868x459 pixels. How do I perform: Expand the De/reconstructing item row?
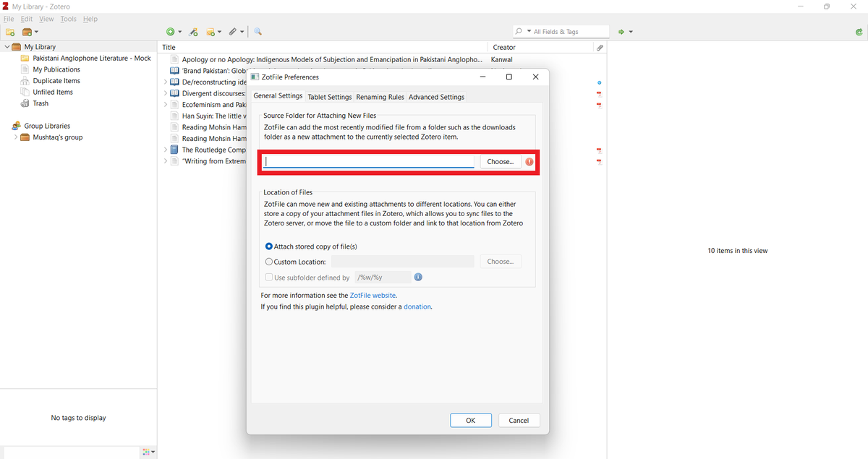166,82
